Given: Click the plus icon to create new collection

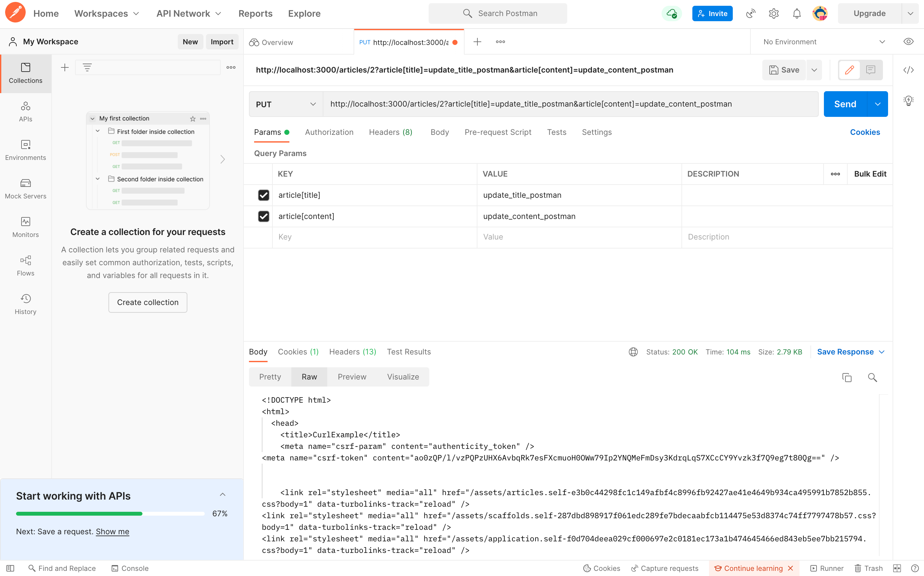Looking at the screenshot, I should 65,67.
